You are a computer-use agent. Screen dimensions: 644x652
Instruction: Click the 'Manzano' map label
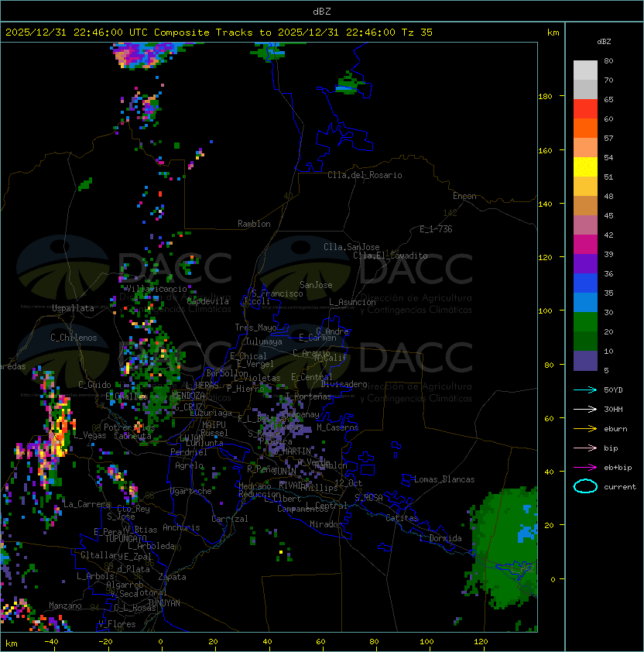pos(65,606)
